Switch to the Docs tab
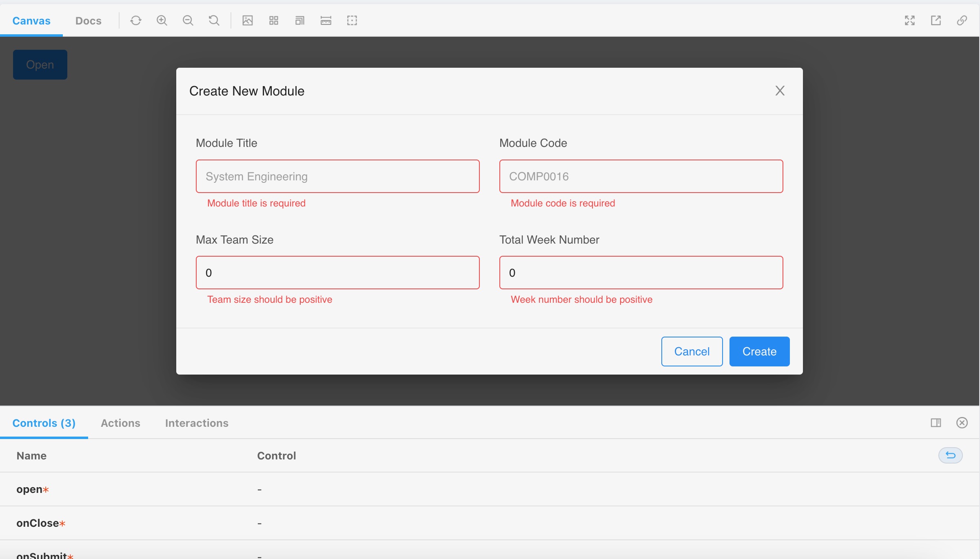The image size is (980, 559). [x=89, y=21]
